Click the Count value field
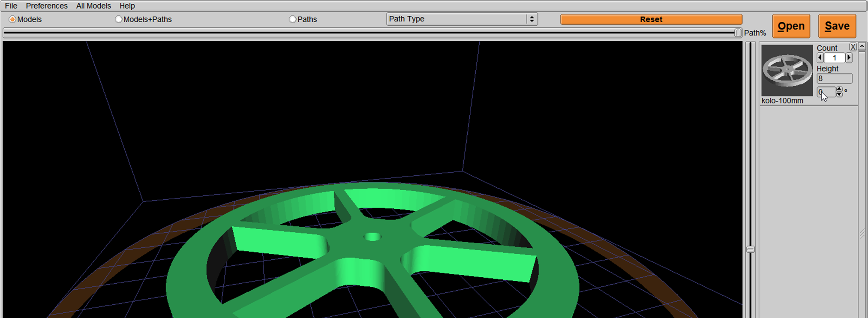This screenshot has width=868, height=318. point(834,58)
